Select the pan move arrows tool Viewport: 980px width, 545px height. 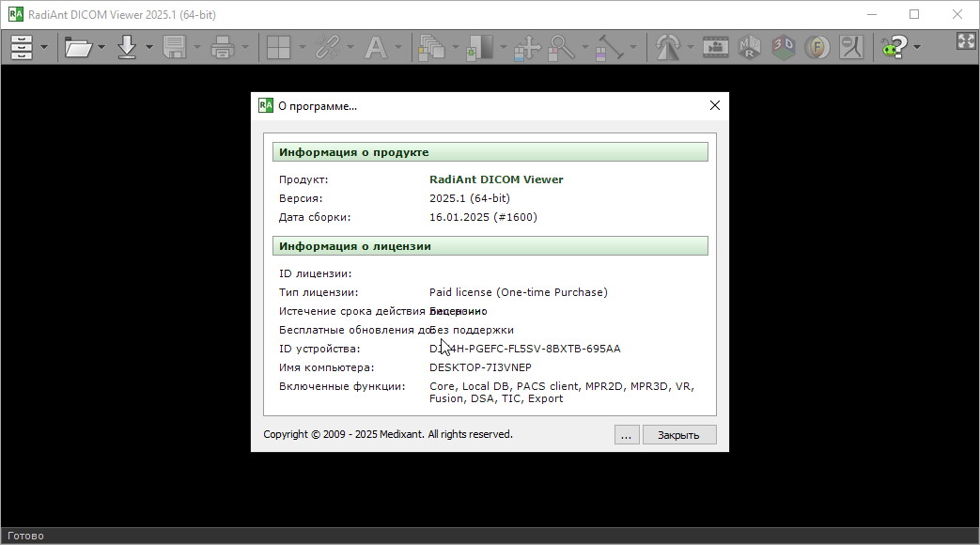click(527, 48)
